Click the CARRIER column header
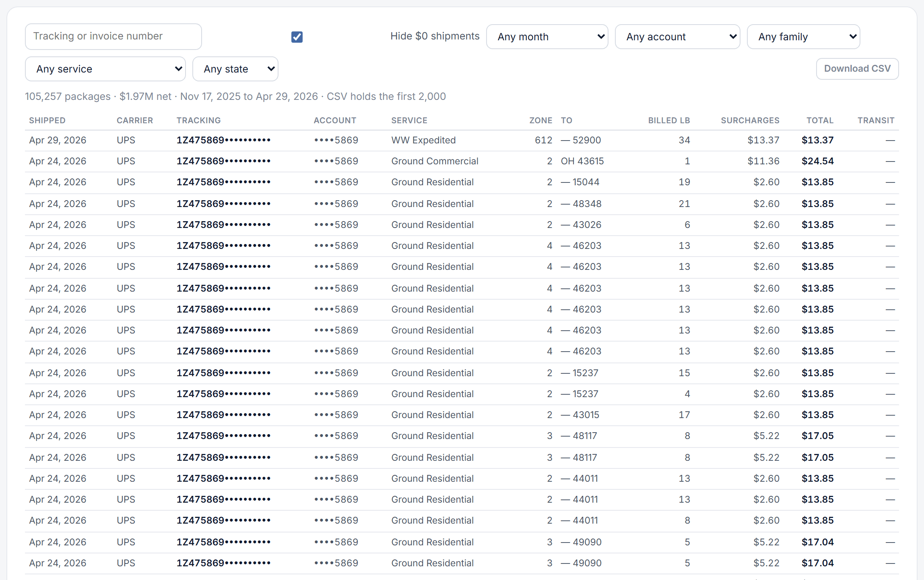Screen dimensions: 924x580 [135, 120]
